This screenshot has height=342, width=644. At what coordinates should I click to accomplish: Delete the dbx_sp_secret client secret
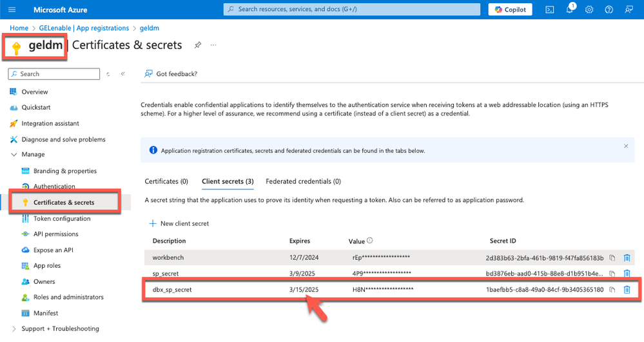(627, 290)
